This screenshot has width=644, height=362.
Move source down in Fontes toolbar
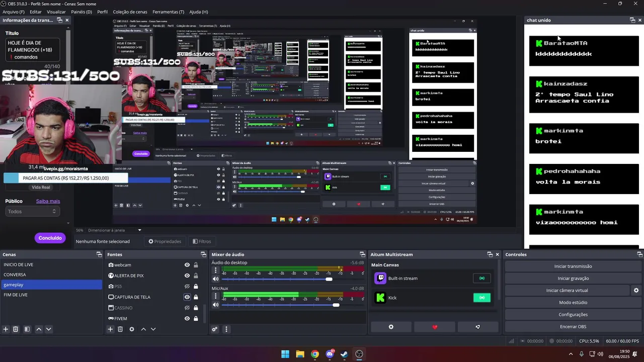click(153, 329)
